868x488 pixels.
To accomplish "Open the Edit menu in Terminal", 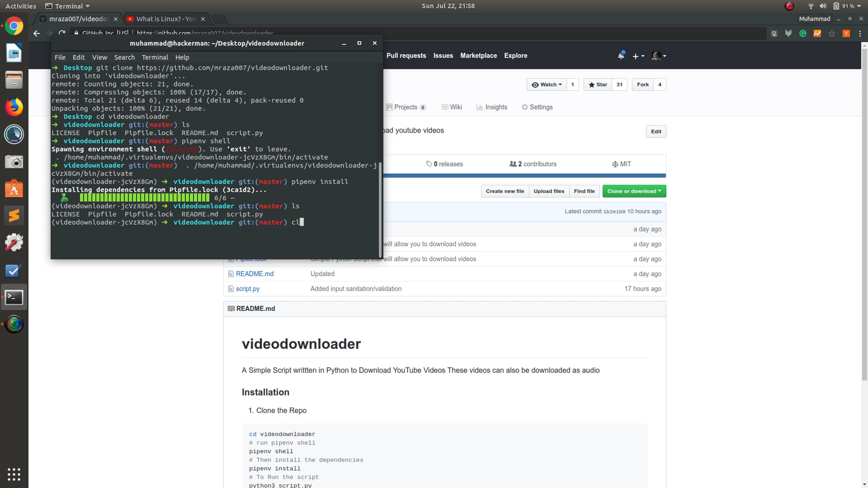I will coord(78,57).
